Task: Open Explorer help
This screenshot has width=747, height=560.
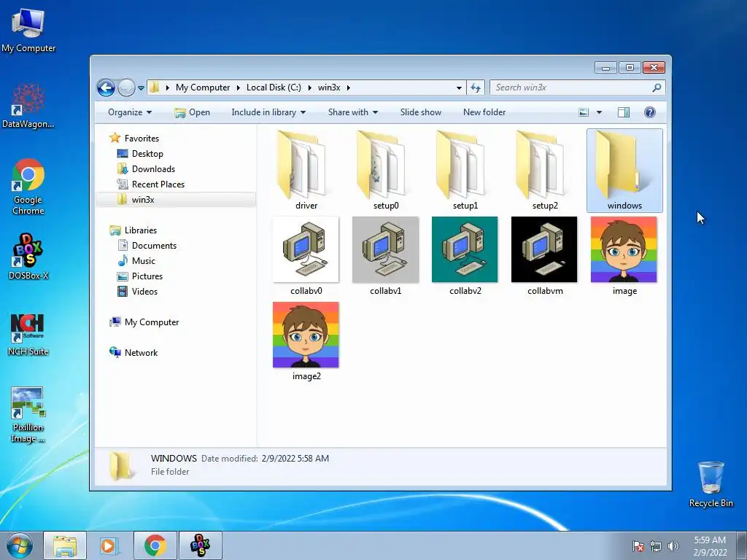Action: (x=650, y=112)
